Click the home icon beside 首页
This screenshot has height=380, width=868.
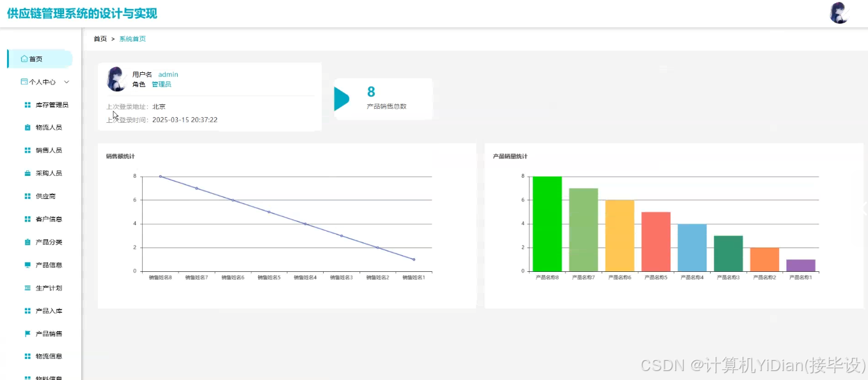coord(24,59)
